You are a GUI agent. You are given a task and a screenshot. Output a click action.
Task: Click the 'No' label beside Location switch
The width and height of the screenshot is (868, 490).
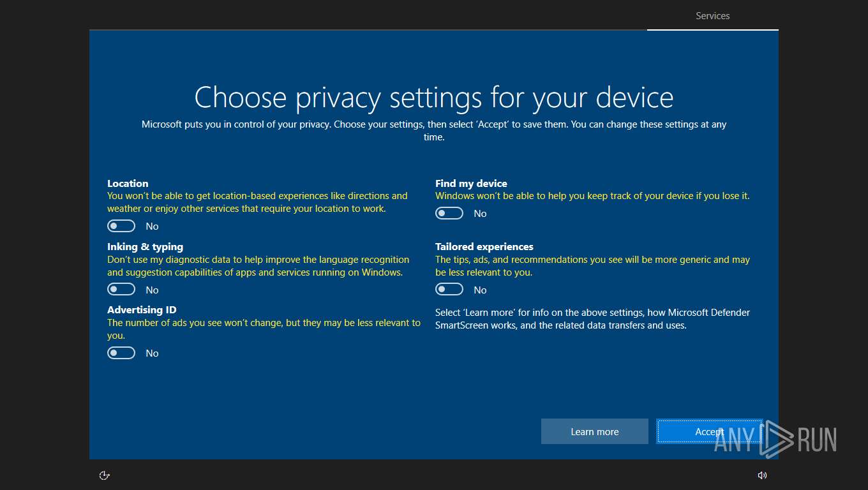[152, 226]
